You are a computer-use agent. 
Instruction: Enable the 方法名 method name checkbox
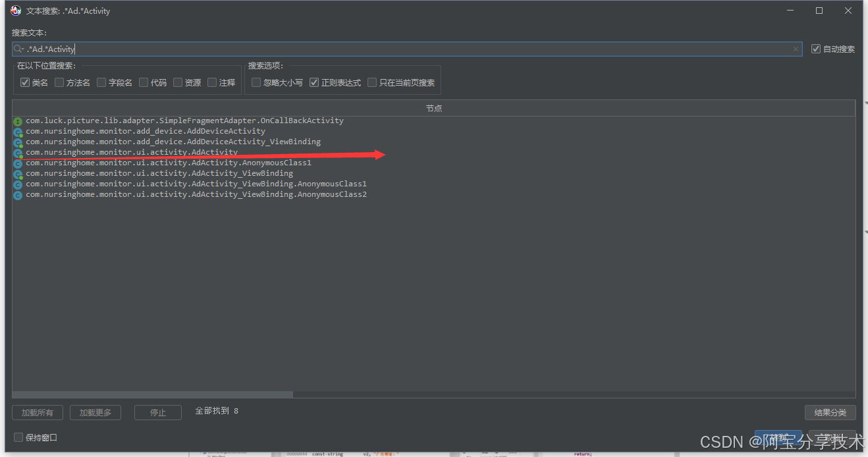(x=59, y=82)
